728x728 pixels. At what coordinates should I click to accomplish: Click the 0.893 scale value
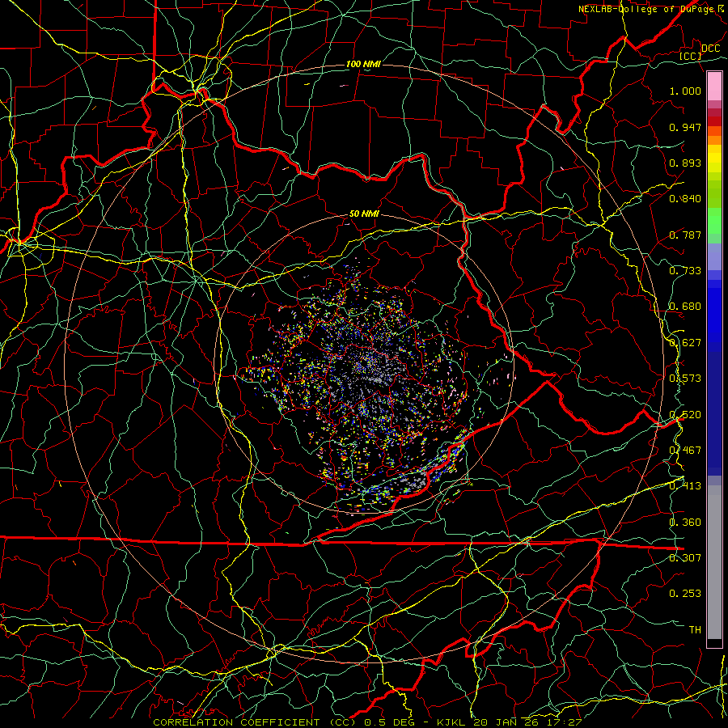(x=685, y=163)
